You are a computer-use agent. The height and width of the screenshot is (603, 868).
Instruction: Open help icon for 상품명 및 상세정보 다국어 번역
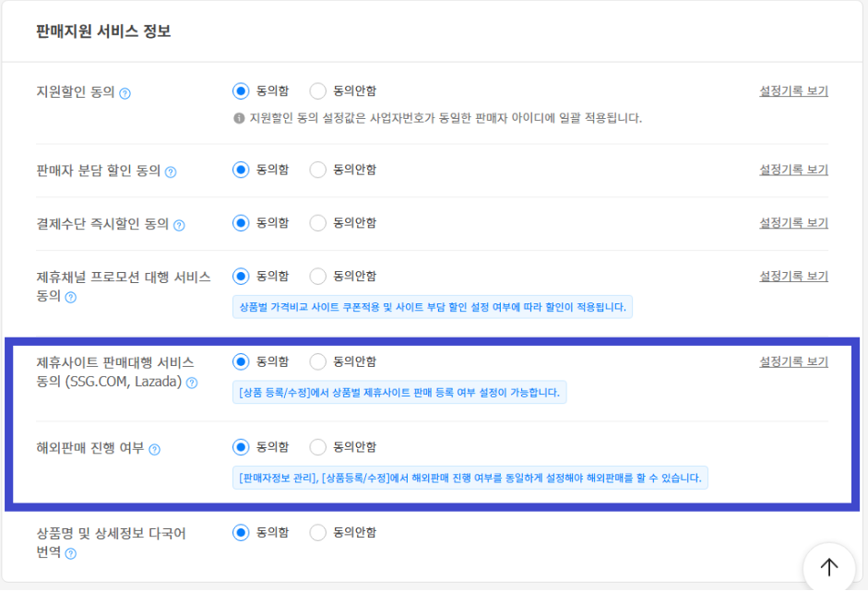point(70,554)
